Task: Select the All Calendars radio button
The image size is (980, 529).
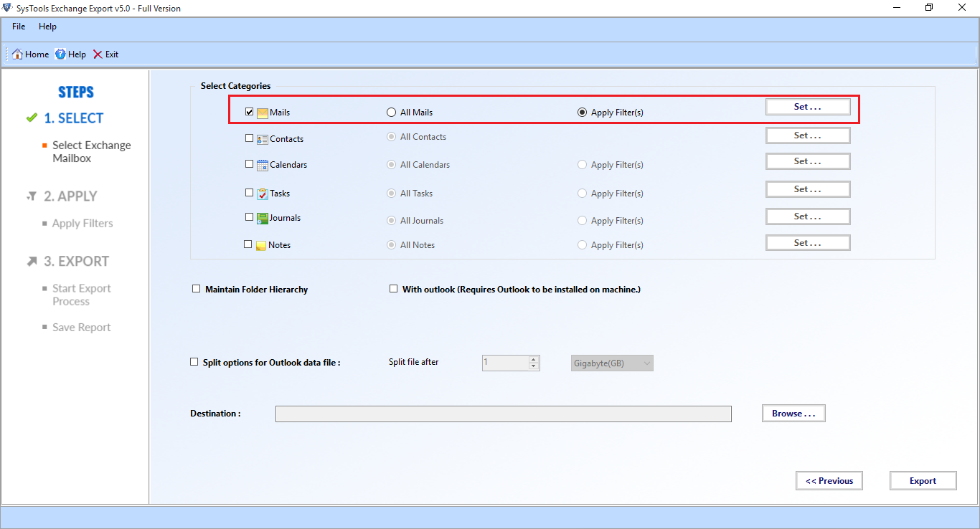Action: pos(391,165)
